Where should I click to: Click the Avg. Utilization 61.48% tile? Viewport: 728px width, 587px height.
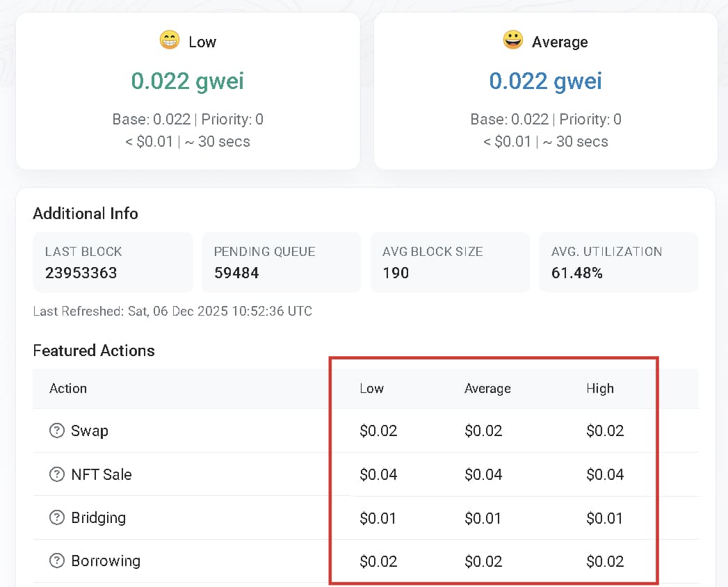coord(618,262)
